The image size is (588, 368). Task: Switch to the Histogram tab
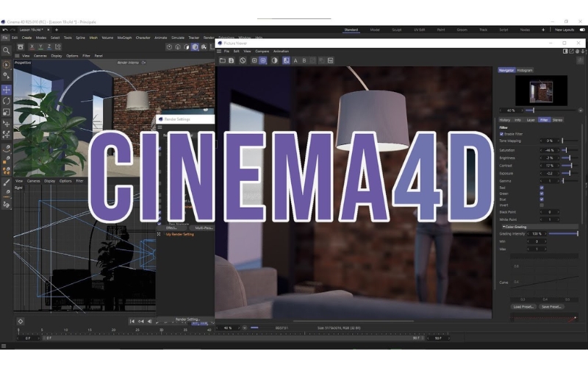click(525, 70)
